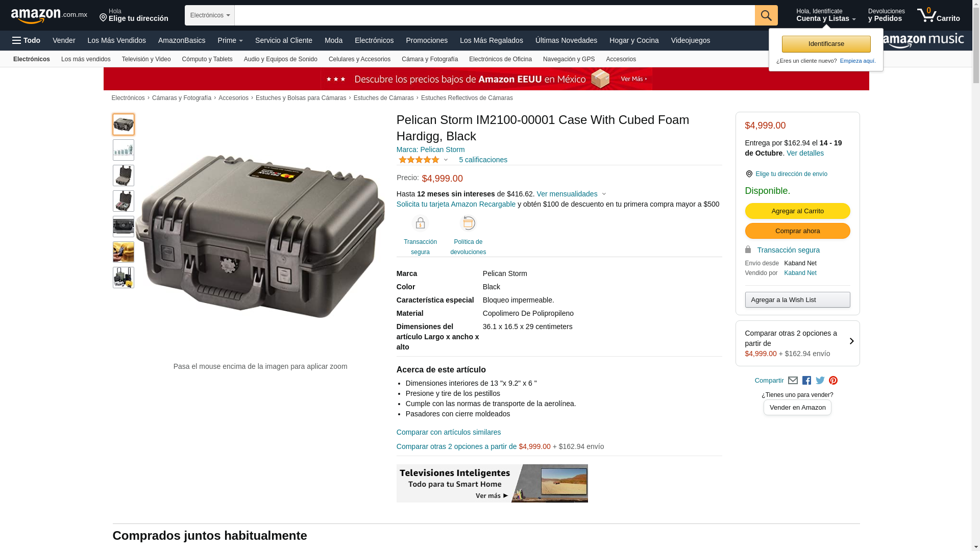Expand Ver mensualidades payment options

pos(571,194)
